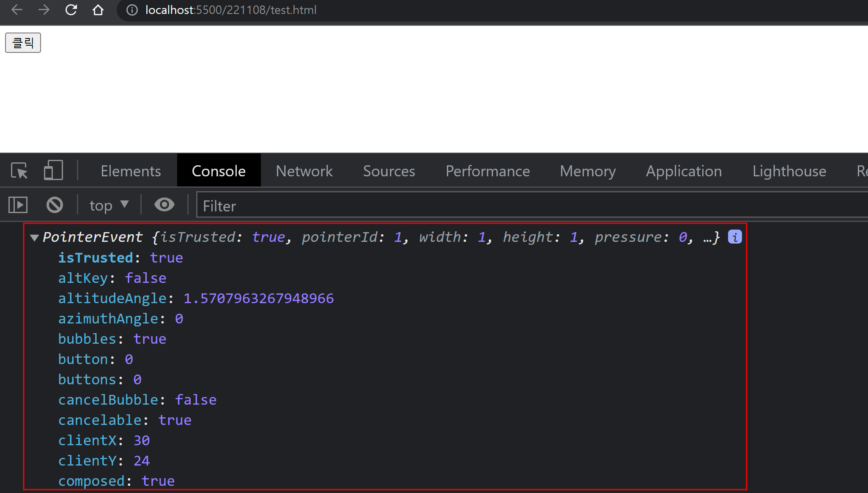Viewport: 868px width, 493px height.
Task: Clear the console output
Action: [x=55, y=205]
